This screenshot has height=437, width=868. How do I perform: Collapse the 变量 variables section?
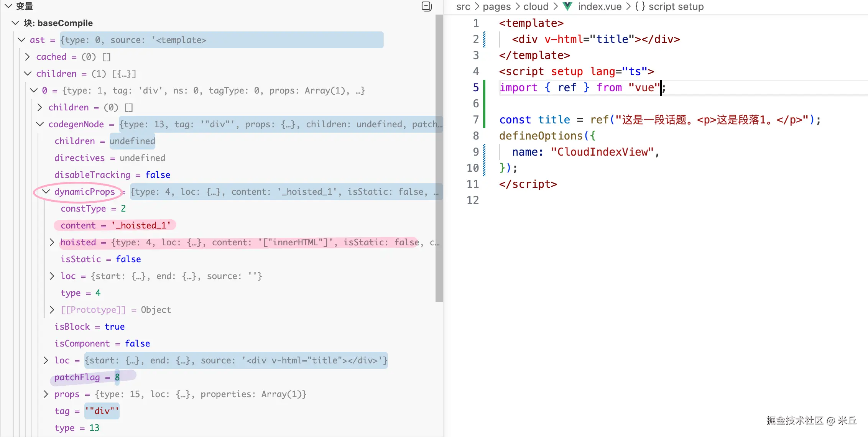click(8, 6)
